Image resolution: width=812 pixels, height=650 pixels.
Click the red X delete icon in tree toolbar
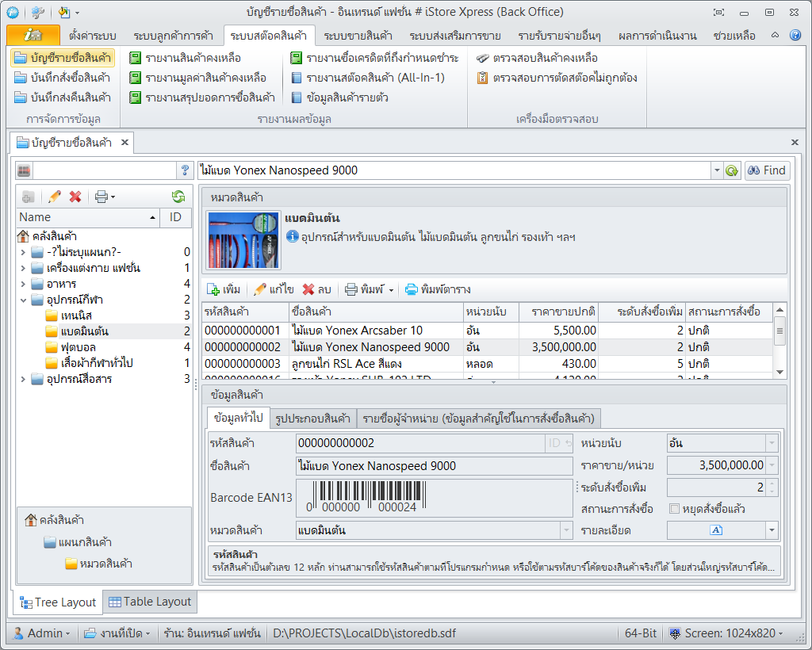coord(75,197)
